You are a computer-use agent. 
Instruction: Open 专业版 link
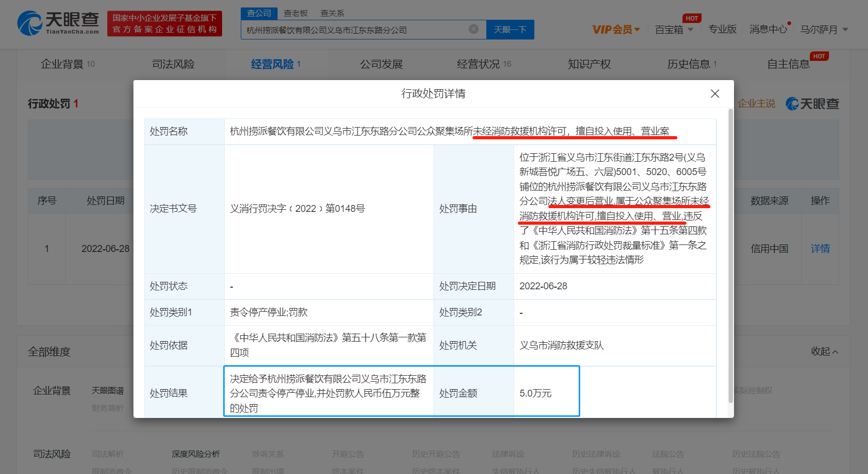click(x=722, y=29)
